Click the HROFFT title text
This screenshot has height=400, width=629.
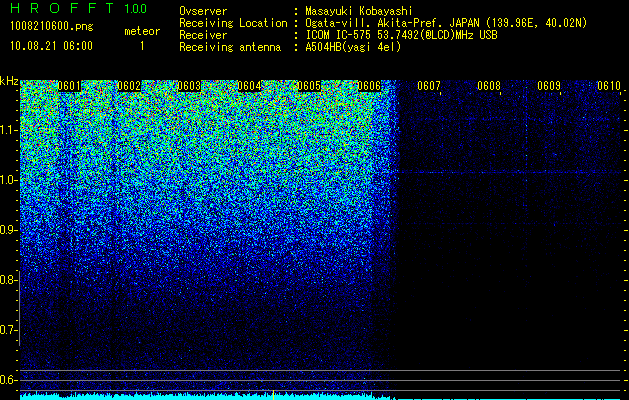point(62,8)
